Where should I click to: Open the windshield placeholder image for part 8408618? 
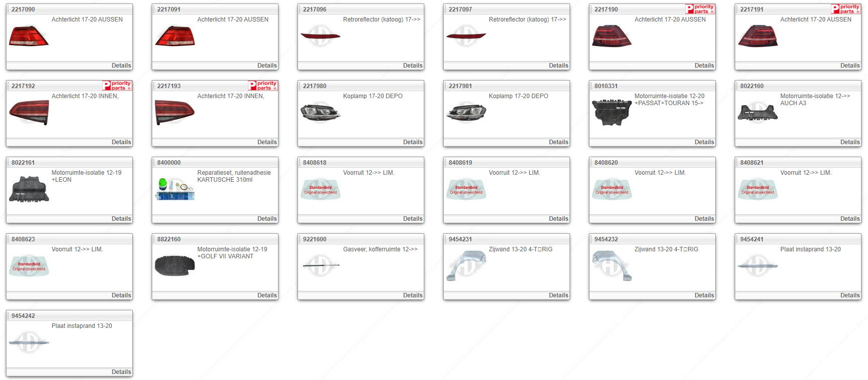tap(320, 189)
